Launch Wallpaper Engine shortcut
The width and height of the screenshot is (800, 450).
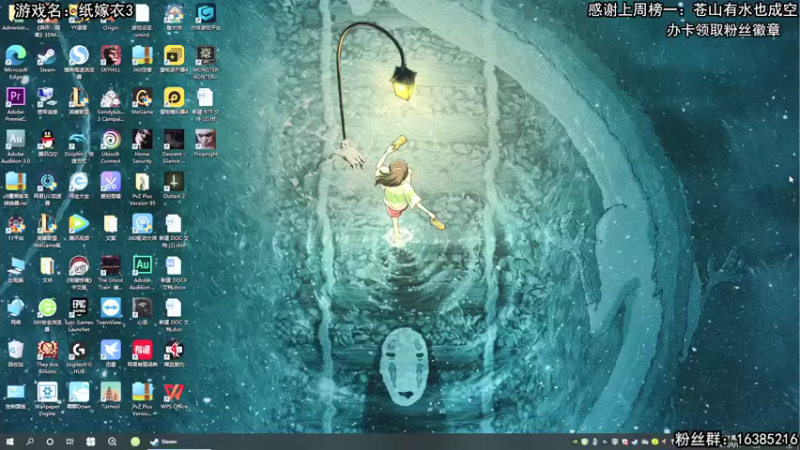click(x=47, y=399)
